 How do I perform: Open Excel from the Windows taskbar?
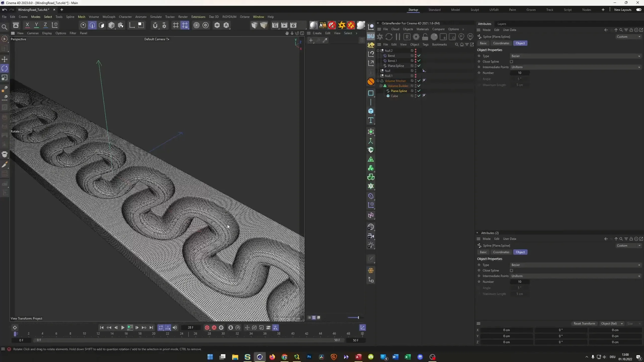tap(408, 357)
